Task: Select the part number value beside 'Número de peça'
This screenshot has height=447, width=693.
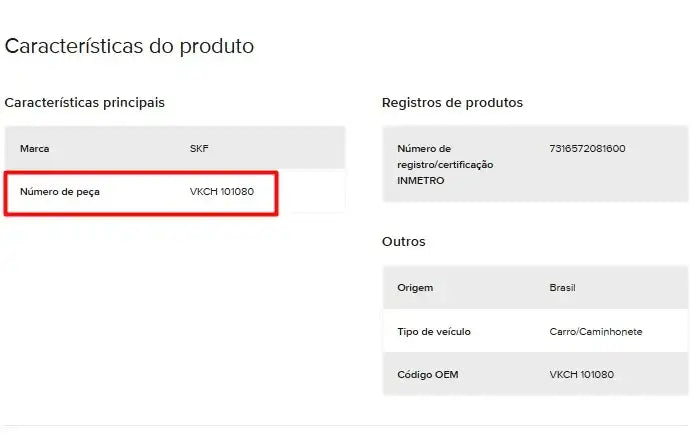Action: (221, 191)
